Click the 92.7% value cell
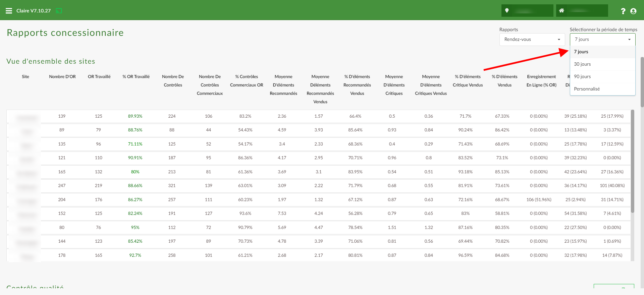 point(135,255)
